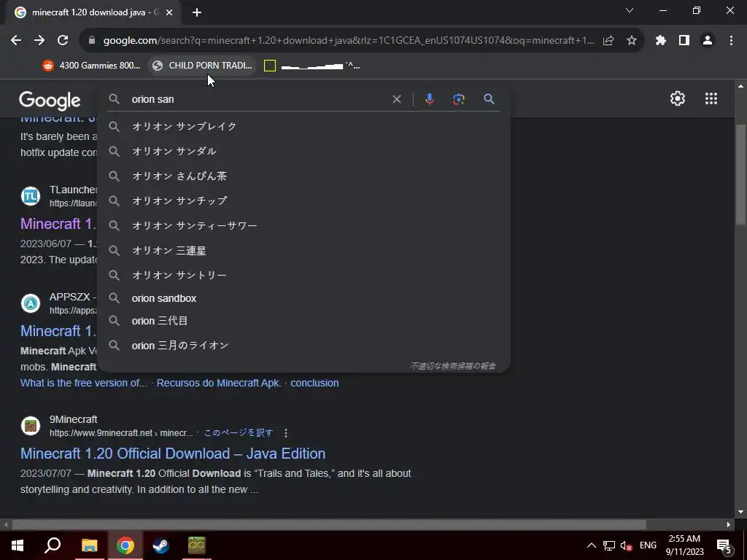Click the このページを訳す translate link
This screenshot has width=747, height=560.
(x=239, y=433)
